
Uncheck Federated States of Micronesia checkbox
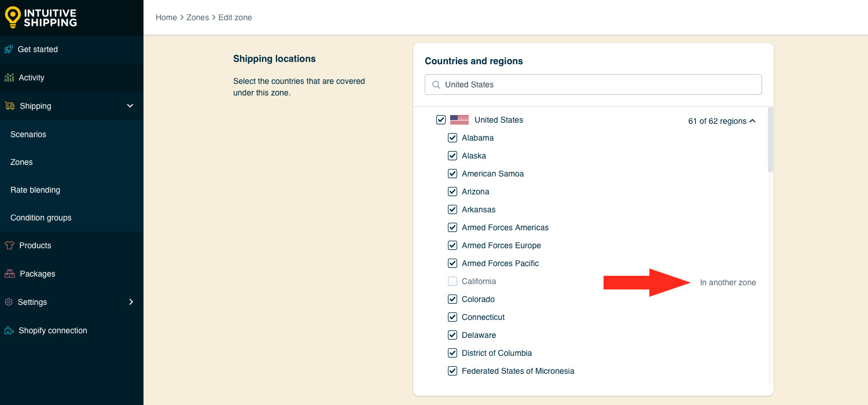point(453,371)
